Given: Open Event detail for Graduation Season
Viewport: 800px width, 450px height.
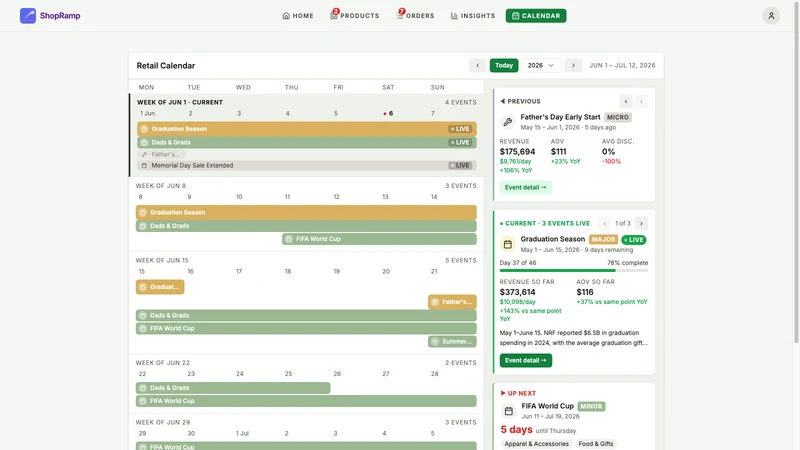Looking at the screenshot, I should 526,360.
